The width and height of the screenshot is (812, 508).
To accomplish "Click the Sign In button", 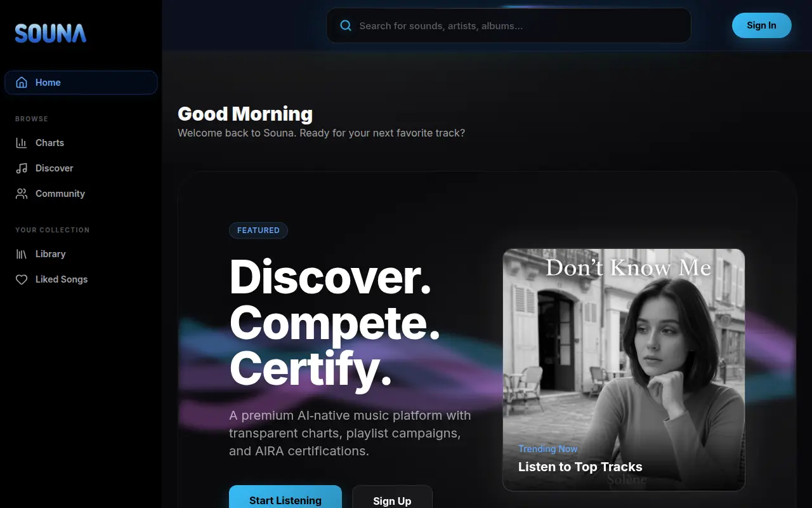I will (x=762, y=25).
